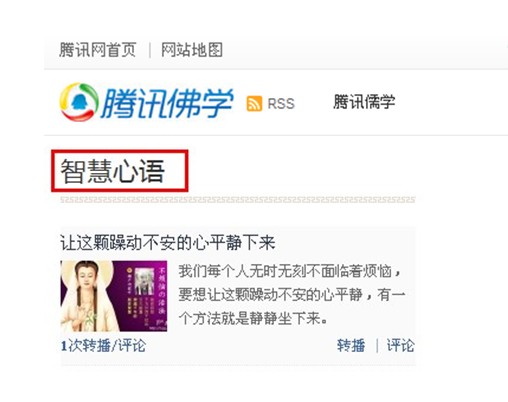Open the 网站地图 site map link
Screen dimensions: 508x402
(192, 50)
